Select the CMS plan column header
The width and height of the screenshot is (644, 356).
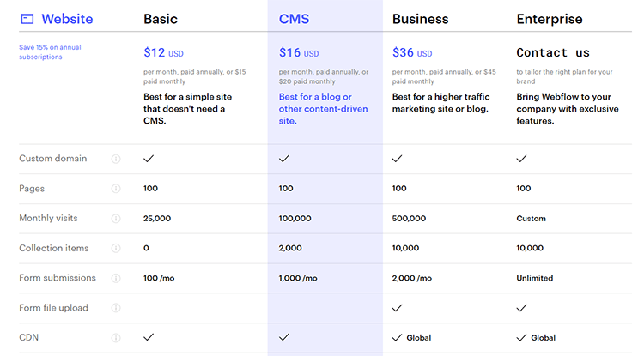point(295,19)
